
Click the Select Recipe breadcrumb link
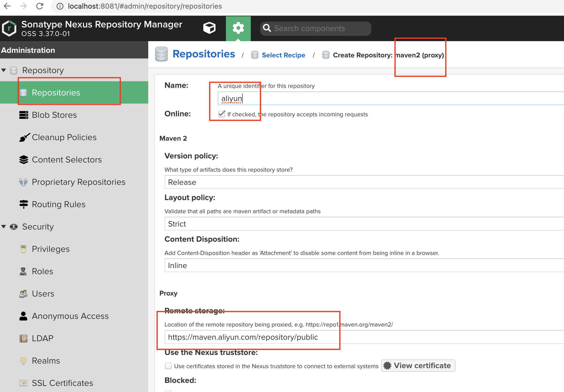pos(284,55)
